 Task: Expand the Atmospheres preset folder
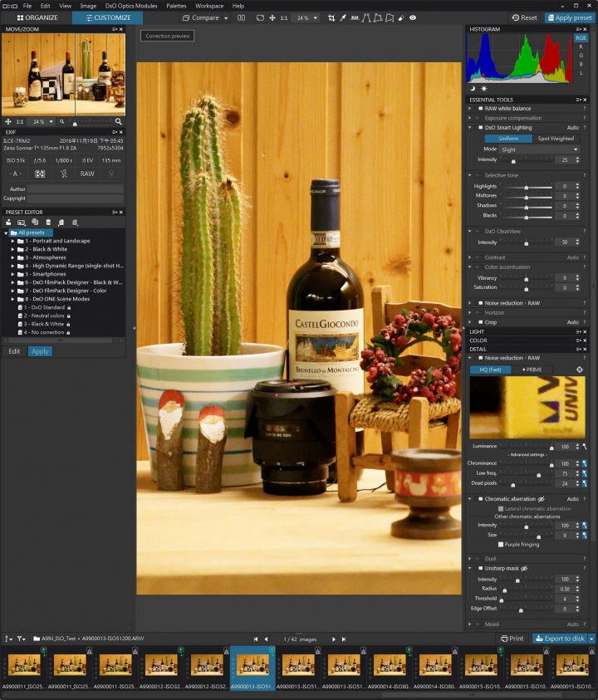(x=13, y=257)
